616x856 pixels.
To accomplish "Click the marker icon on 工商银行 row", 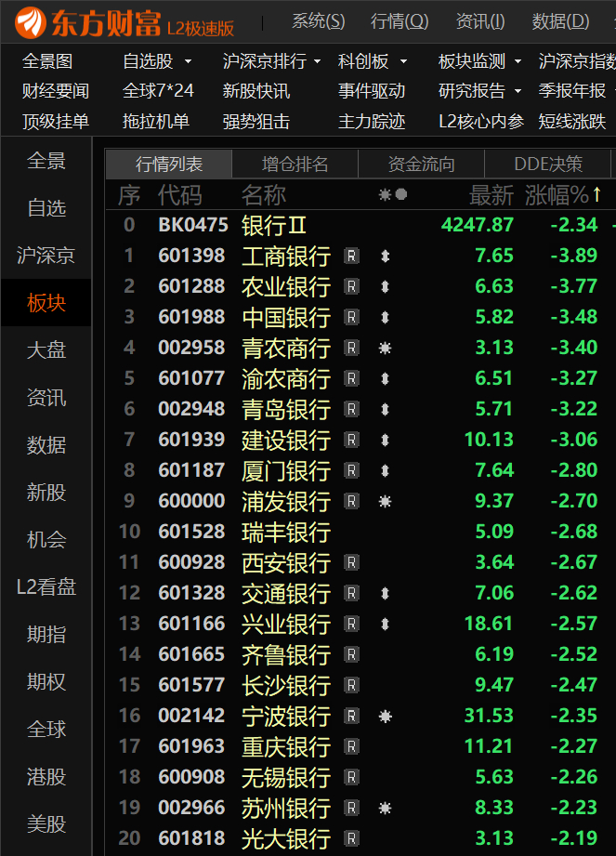I will pyautogui.click(x=386, y=256).
